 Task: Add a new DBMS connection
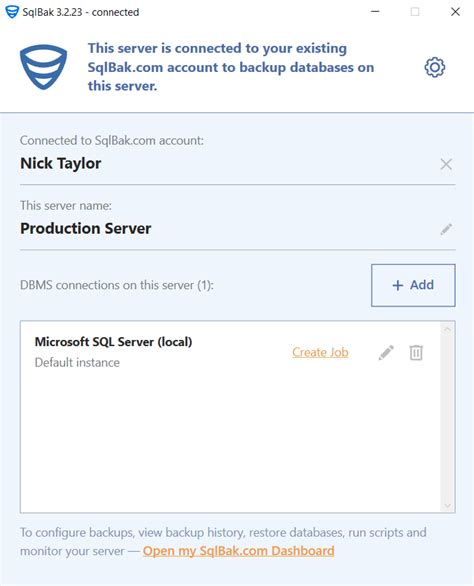point(413,285)
